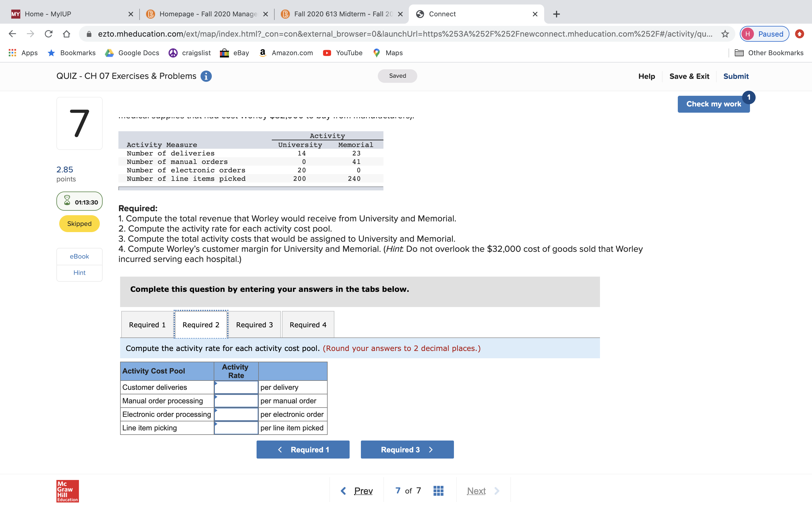Click the hourglass timer icon
The width and height of the screenshot is (812, 507).
(x=67, y=201)
